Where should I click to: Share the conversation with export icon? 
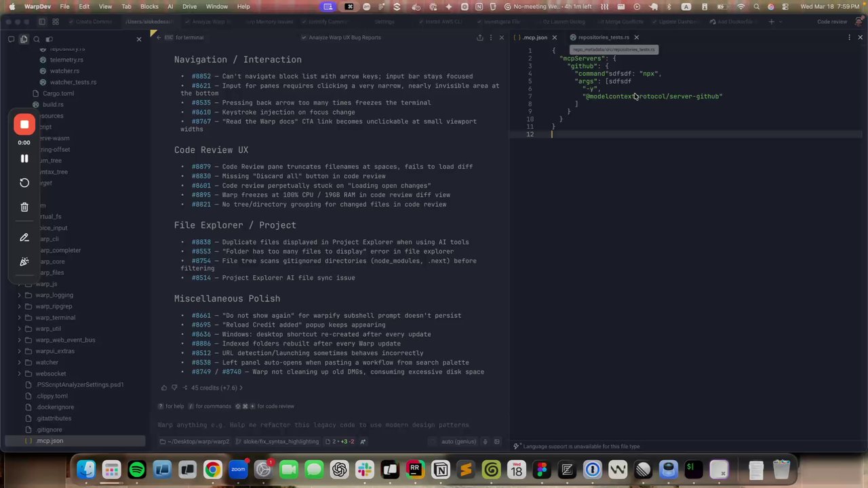pos(480,37)
